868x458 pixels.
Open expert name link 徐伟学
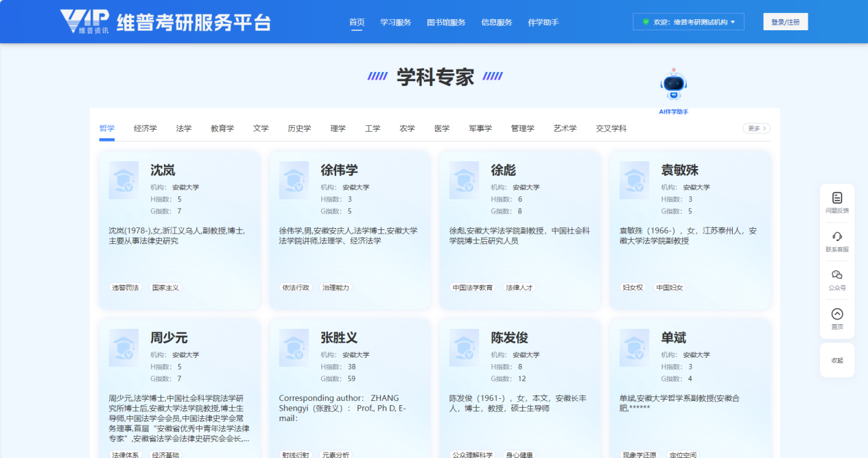[339, 170]
